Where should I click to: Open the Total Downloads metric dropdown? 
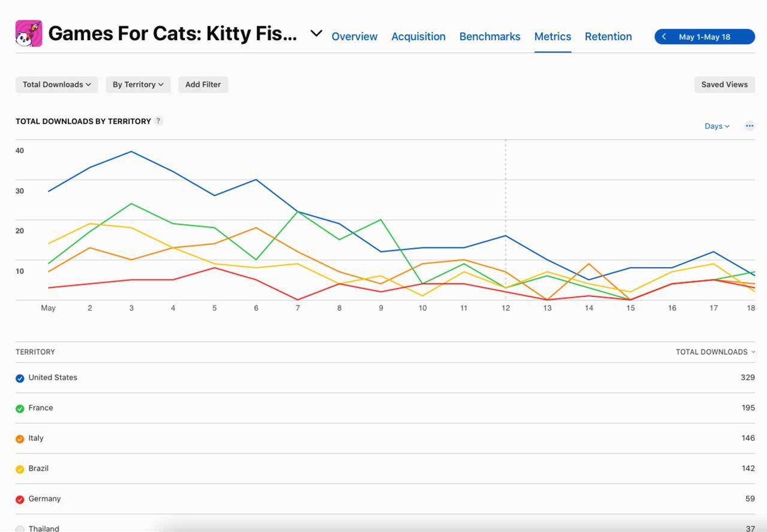pyautogui.click(x=57, y=84)
